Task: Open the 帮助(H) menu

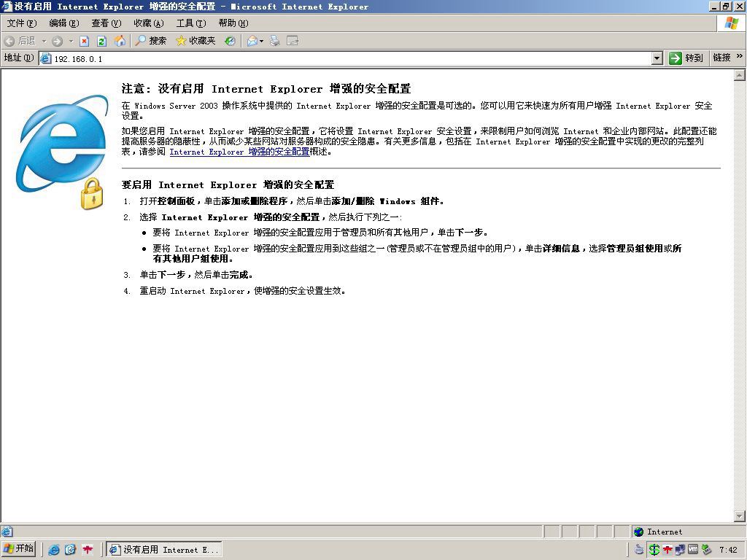Action: [x=233, y=23]
